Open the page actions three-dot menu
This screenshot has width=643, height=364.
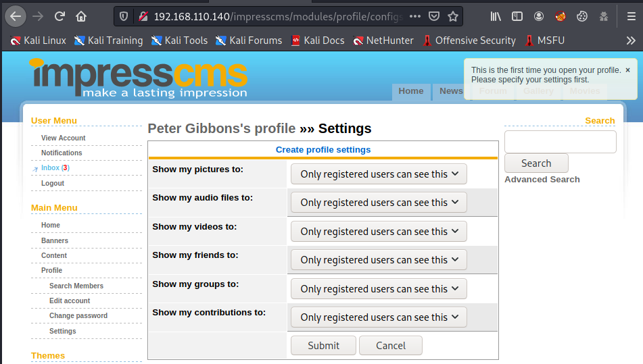click(415, 16)
